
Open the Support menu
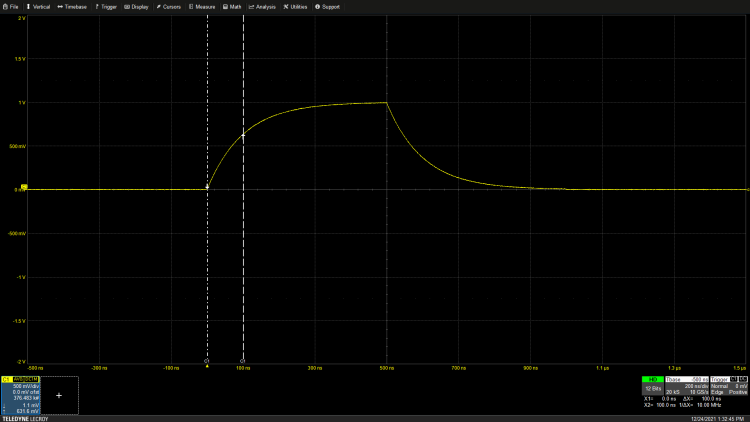point(327,6)
